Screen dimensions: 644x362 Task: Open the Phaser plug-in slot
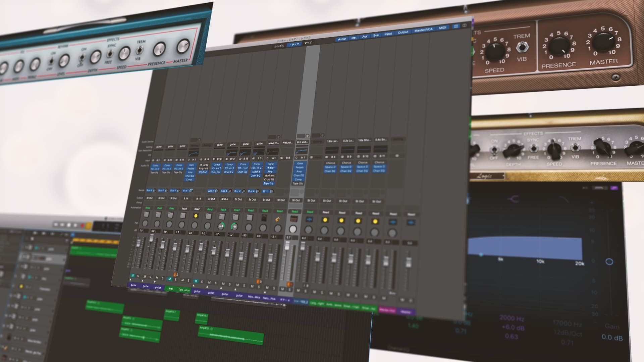(x=270, y=168)
